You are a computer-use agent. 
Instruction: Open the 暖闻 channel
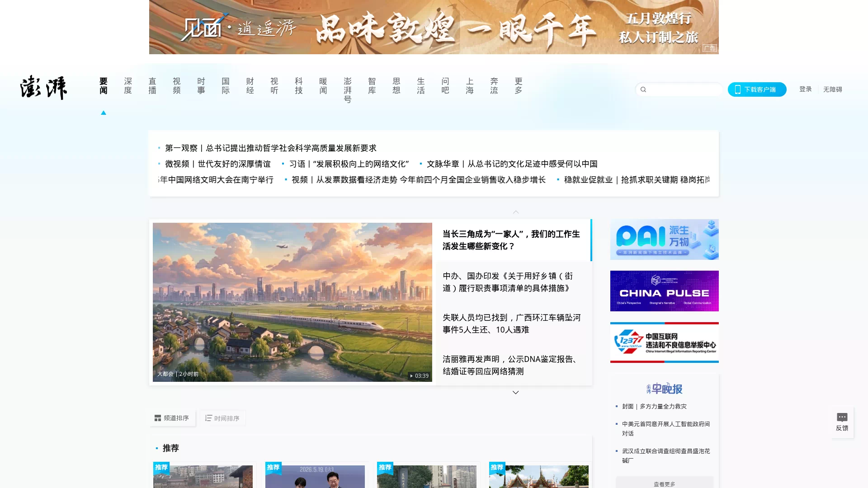pos(323,86)
